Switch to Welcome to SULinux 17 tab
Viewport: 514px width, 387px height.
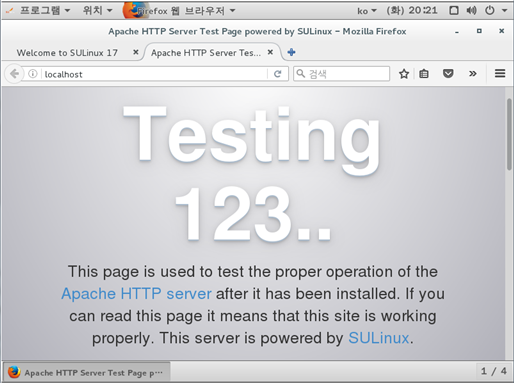67,53
